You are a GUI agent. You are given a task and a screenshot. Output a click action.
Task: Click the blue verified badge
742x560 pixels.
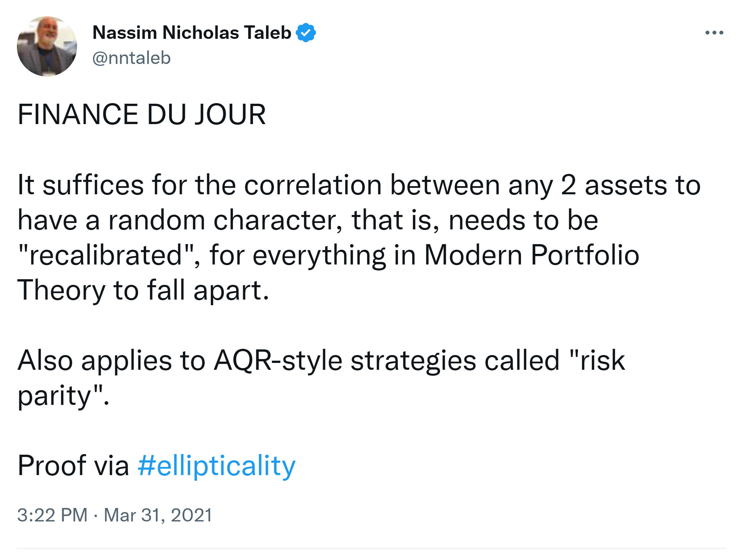coord(306,33)
